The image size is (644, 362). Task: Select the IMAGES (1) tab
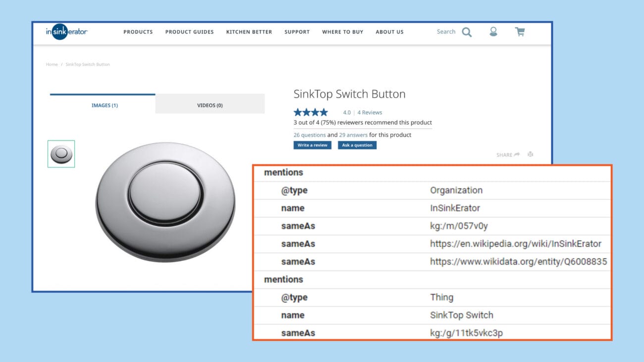[105, 105]
